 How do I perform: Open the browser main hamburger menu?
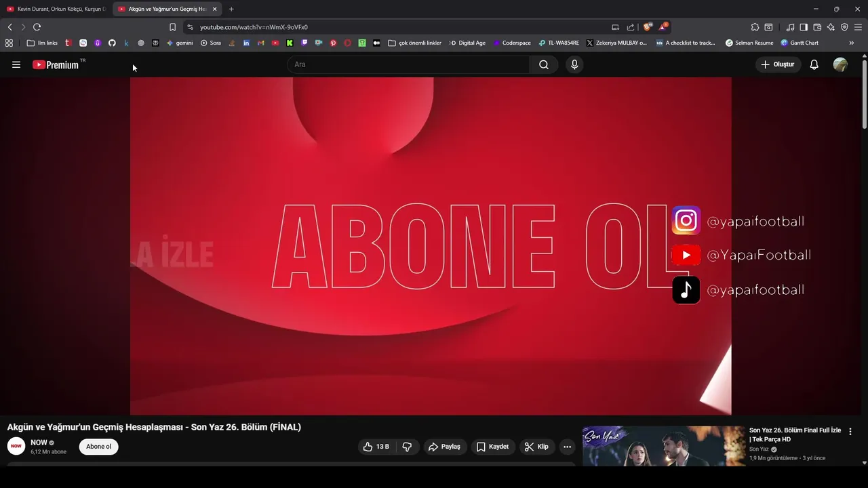[858, 27]
